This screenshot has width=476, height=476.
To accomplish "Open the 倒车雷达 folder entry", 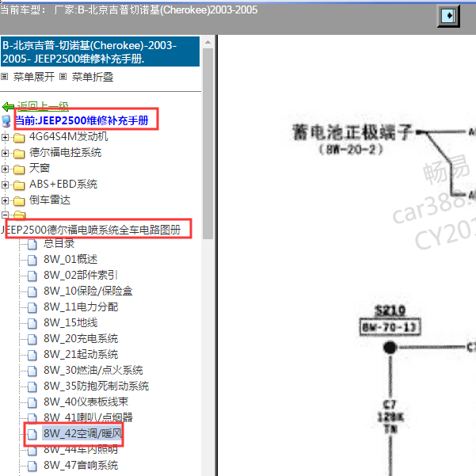I will tap(49, 200).
